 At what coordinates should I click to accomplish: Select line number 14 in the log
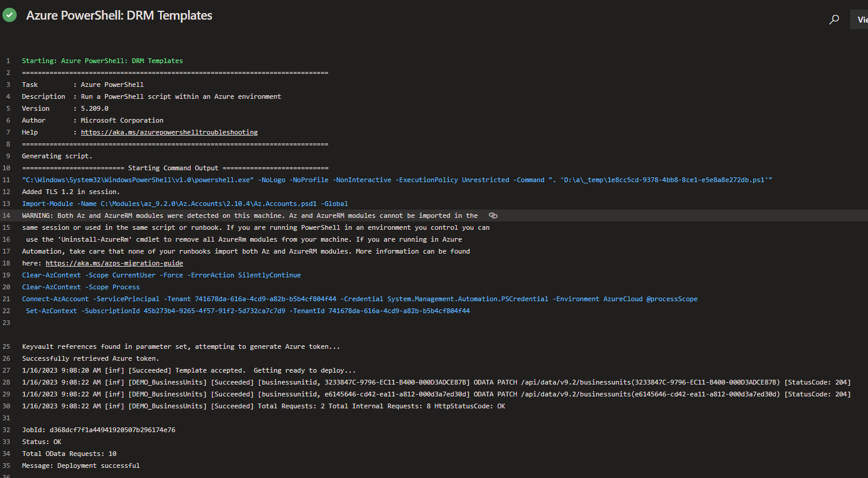(7, 215)
